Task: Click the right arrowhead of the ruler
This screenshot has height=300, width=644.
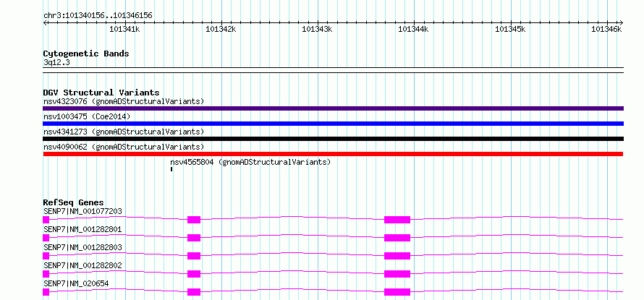Action: [x=621, y=22]
